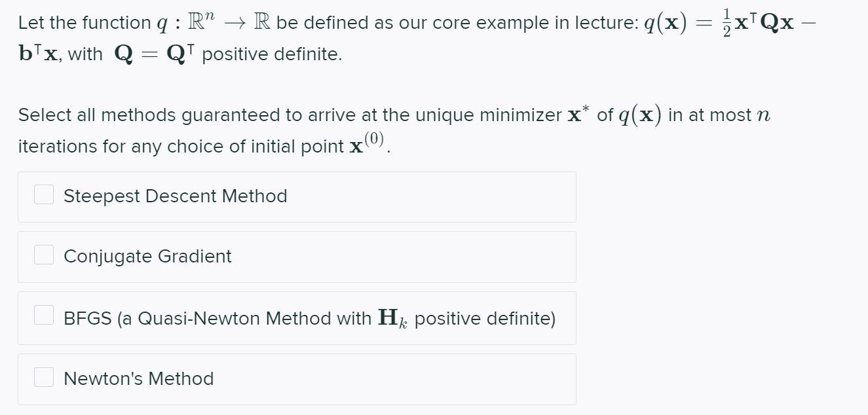Check the Newton's Method checkbox
Image resolution: width=868 pixels, height=415 pixels.
43,376
